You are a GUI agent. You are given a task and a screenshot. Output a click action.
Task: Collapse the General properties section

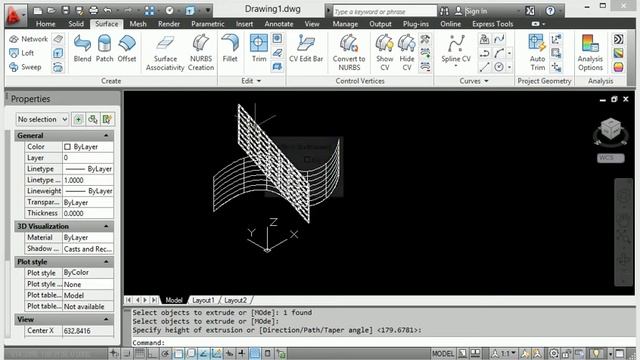(106, 136)
